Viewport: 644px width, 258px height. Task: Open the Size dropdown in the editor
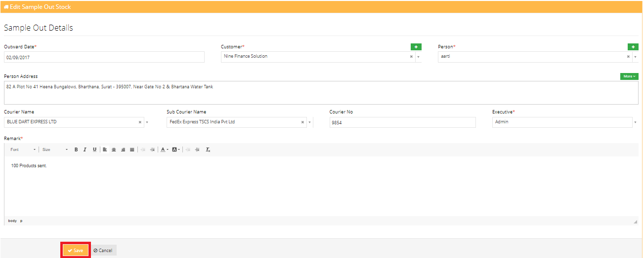click(x=55, y=149)
